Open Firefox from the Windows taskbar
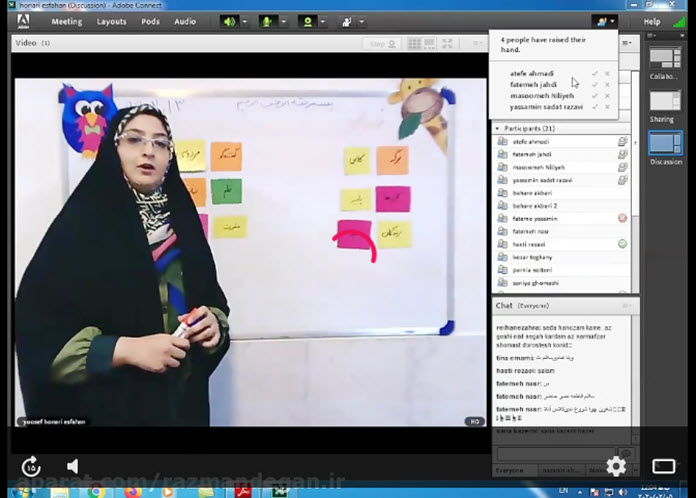 132,492
